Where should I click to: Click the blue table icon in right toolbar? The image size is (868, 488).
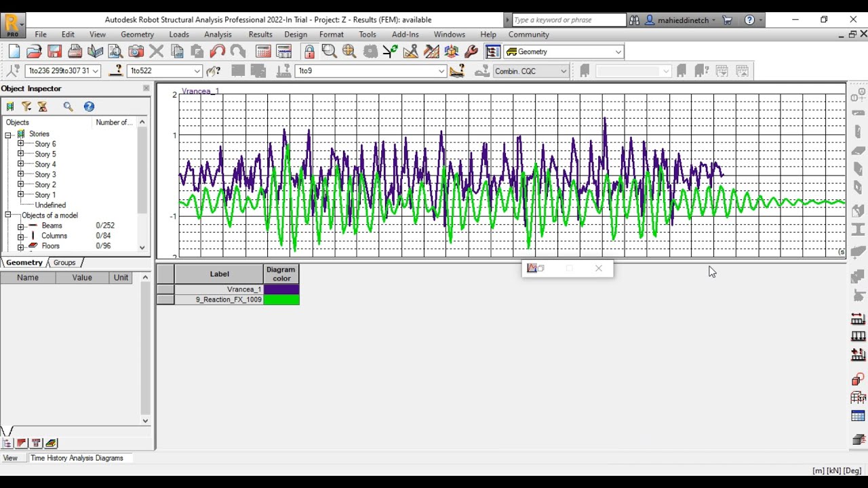click(x=858, y=416)
